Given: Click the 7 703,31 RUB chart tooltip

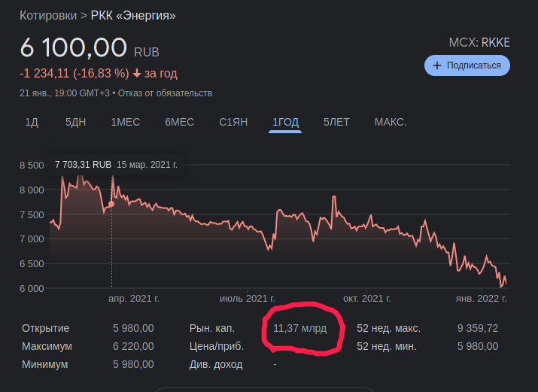Looking at the screenshot, I should 116,165.
